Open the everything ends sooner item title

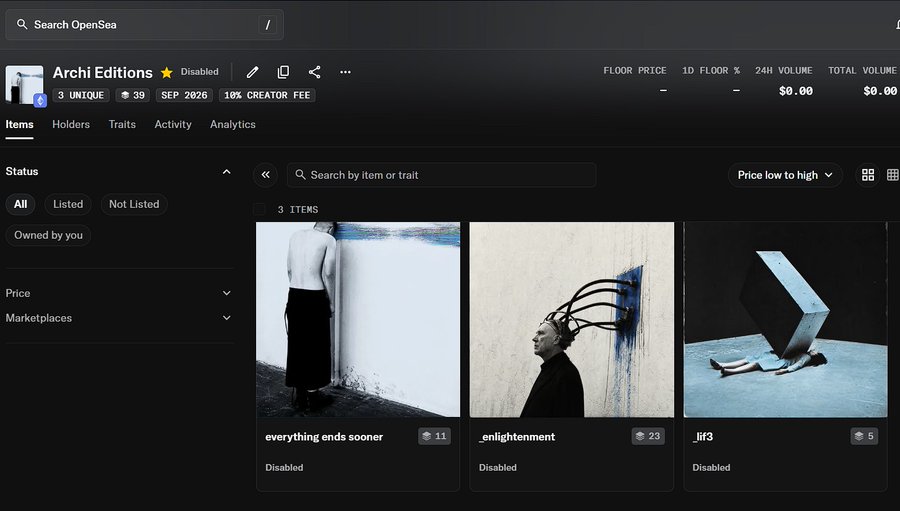pyautogui.click(x=324, y=437)
